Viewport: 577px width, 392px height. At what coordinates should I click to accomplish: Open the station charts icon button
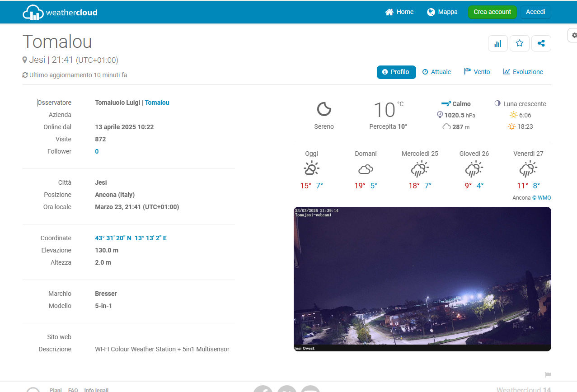[497, 43]
